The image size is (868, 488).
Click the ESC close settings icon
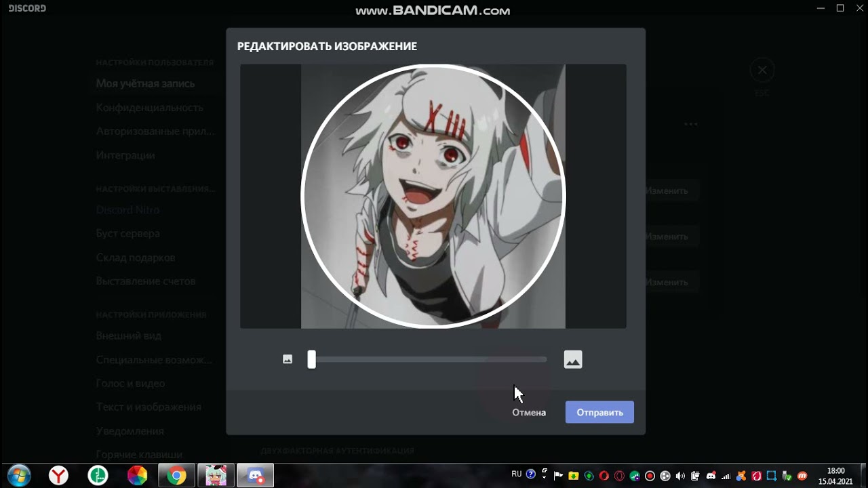pos(762,70)
